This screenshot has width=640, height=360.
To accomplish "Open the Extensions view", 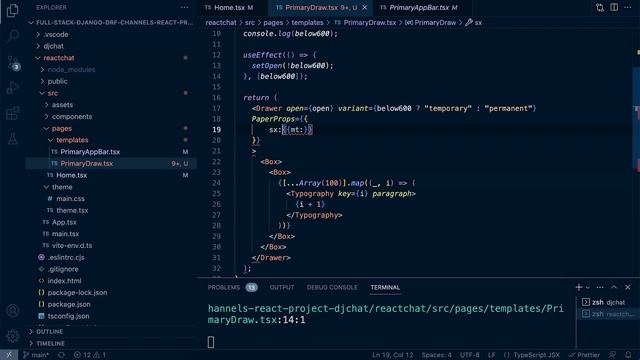I will point(13,113).
